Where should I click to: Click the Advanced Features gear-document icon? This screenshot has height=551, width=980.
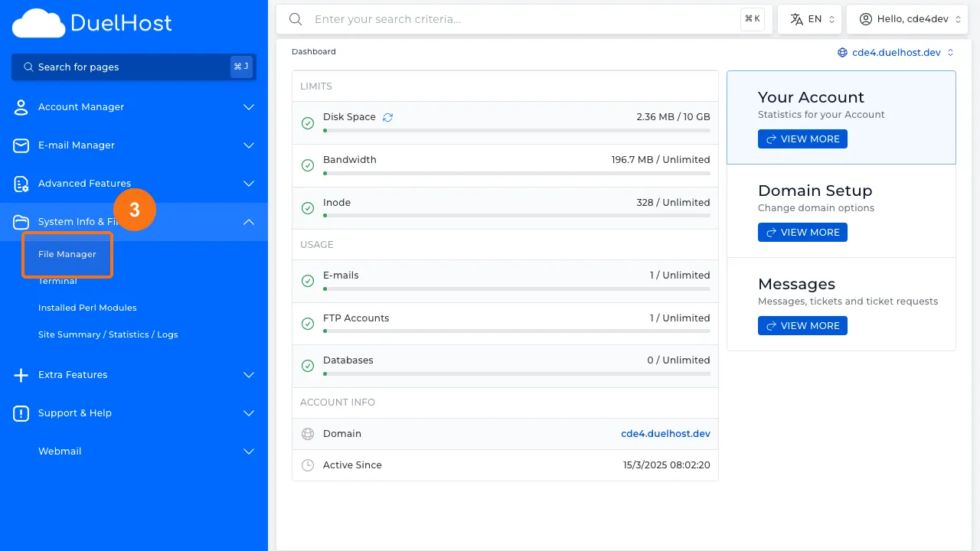coord(21,184)
